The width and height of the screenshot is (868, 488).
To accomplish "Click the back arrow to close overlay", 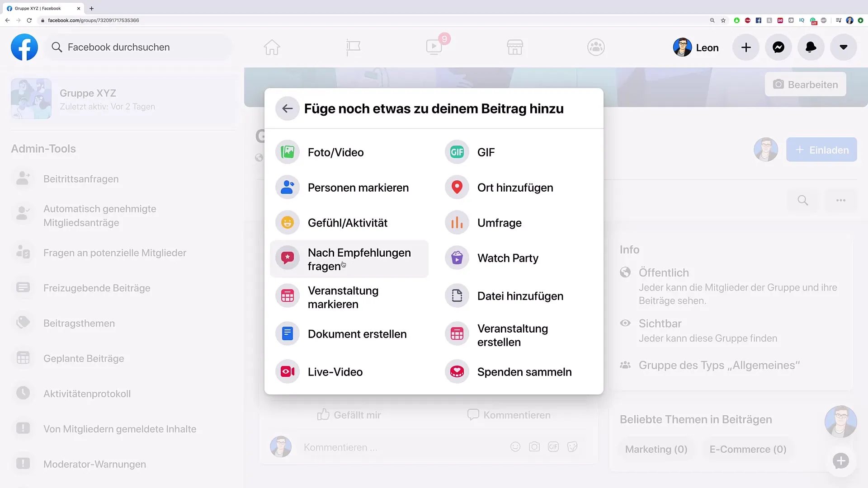I will pos(287,108).
